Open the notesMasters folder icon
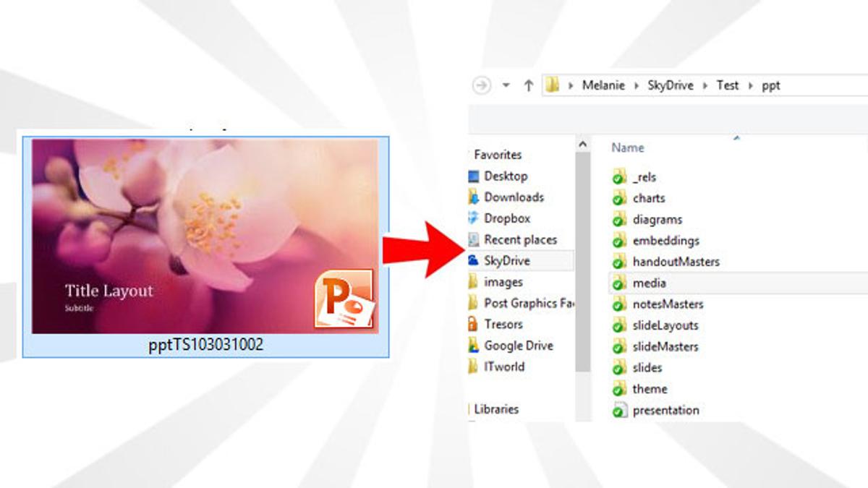Viewport: 868px width, 488px height. pyautogui.click(x=618, y=304)
